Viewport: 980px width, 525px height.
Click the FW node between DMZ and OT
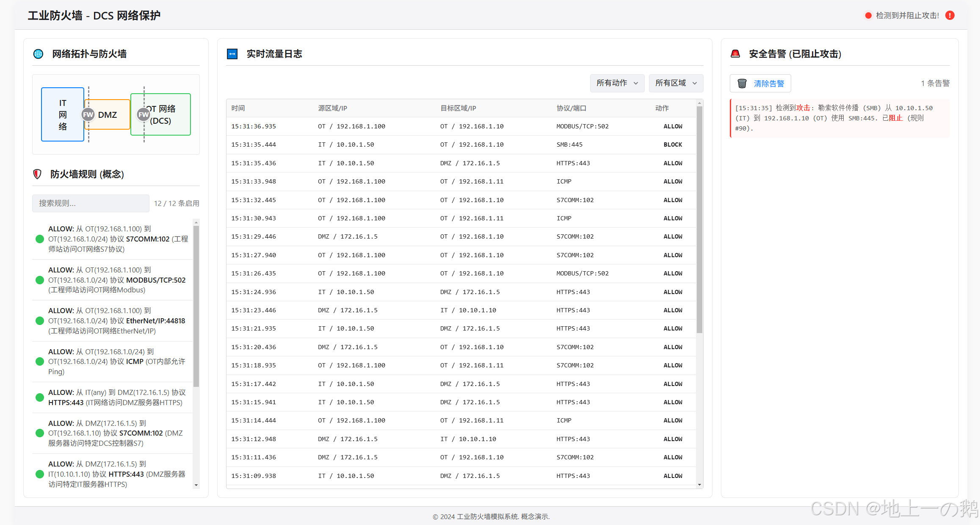[x=144, y=114]
